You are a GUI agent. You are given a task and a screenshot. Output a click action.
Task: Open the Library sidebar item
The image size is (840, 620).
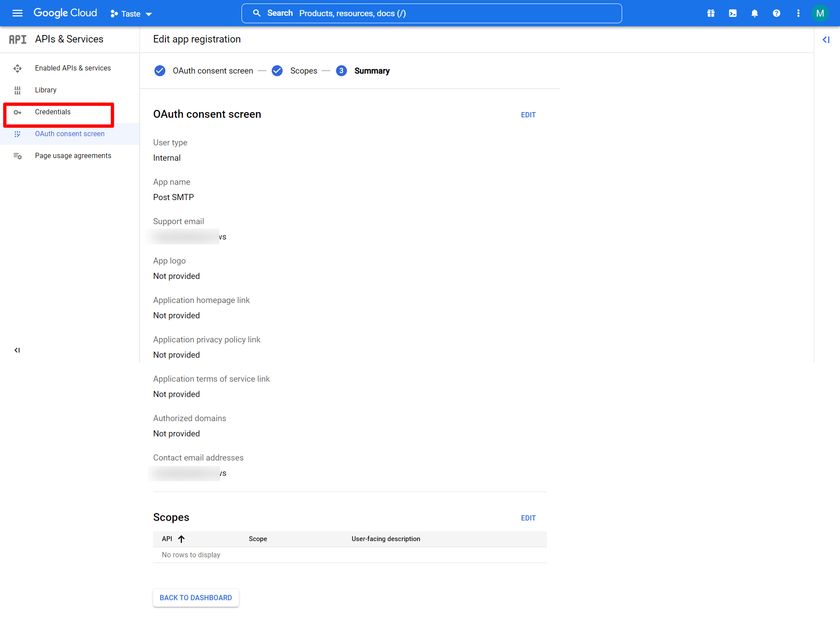coord(45,90)
